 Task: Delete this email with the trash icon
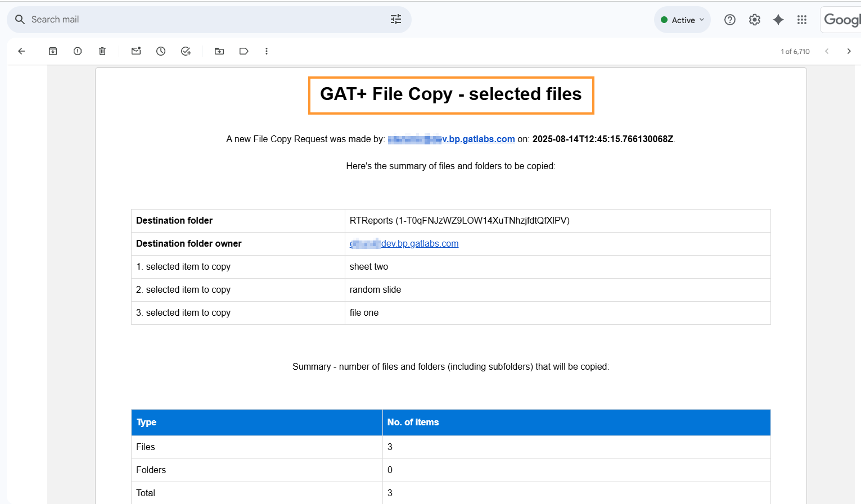click(102, 51)
